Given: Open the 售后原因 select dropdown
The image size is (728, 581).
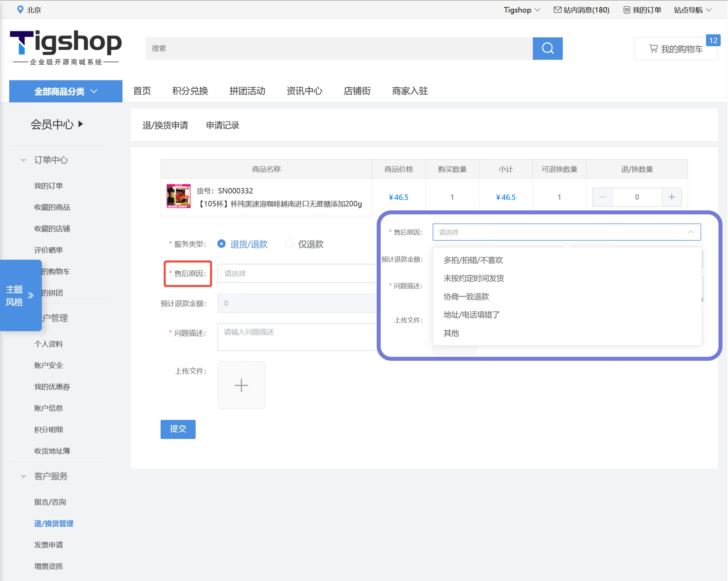Looking at the screenshot, I should (297, 273).
